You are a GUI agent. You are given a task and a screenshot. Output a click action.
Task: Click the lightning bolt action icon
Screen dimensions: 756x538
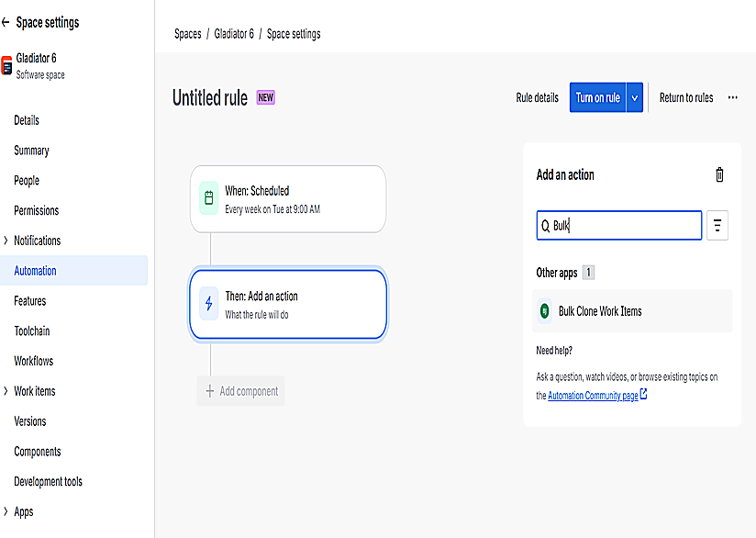coord(208,304)
